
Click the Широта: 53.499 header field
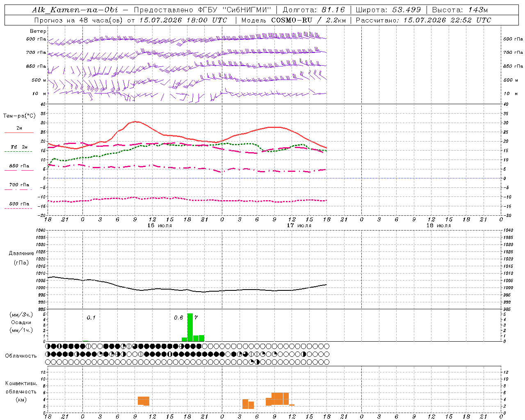(x=388, y=10)
